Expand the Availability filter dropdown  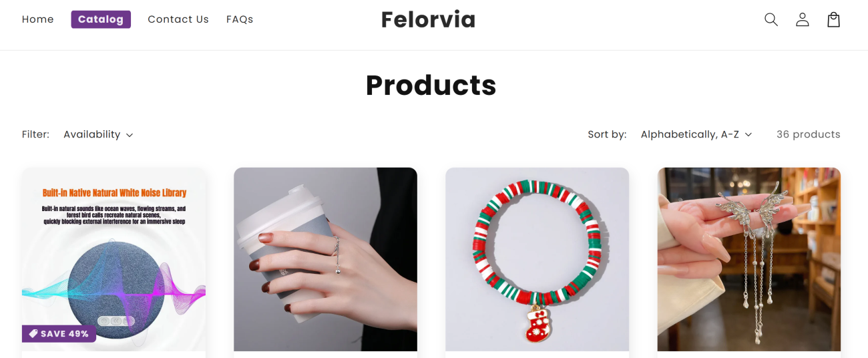click(x=98, y=134)
